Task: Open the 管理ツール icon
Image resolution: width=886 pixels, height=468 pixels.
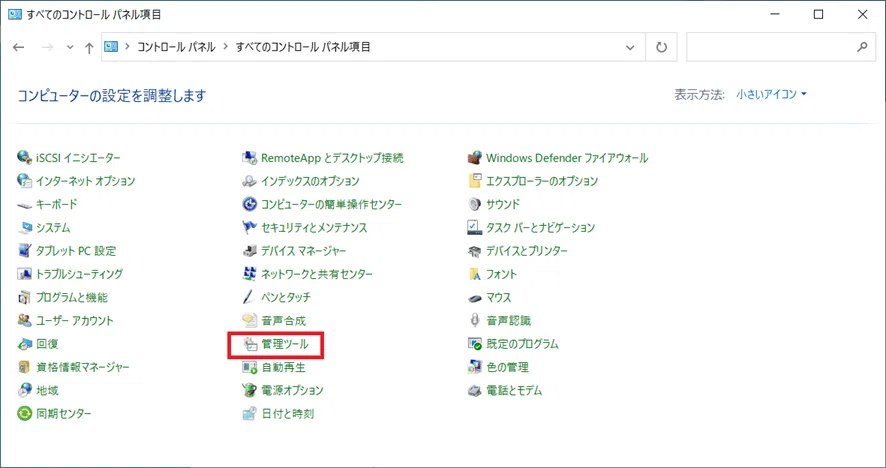Action: (249, 344)
